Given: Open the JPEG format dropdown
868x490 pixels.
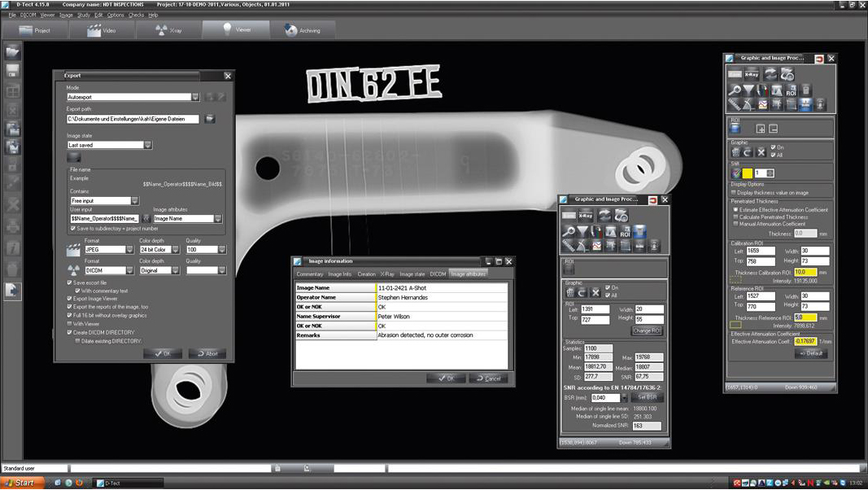Looking at the screenshot, I should pyautogui.click(x=129, y=250).
